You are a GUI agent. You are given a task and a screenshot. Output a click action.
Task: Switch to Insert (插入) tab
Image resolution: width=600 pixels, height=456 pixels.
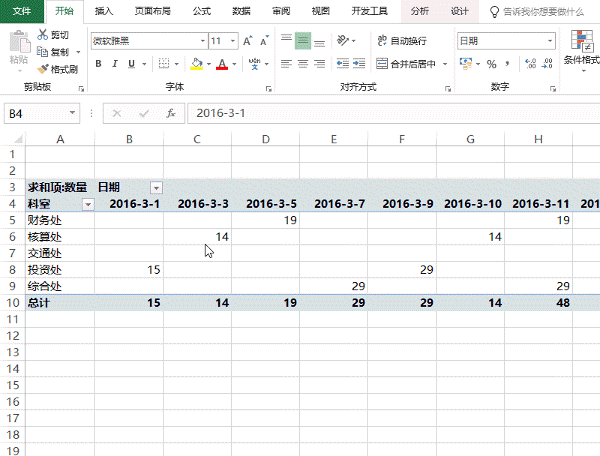104,11
